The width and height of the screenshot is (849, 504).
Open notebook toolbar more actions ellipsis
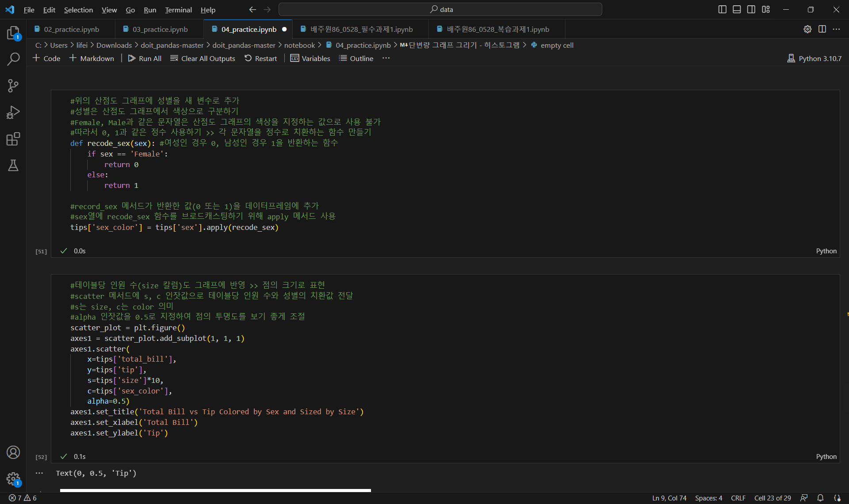click(386, 58)
